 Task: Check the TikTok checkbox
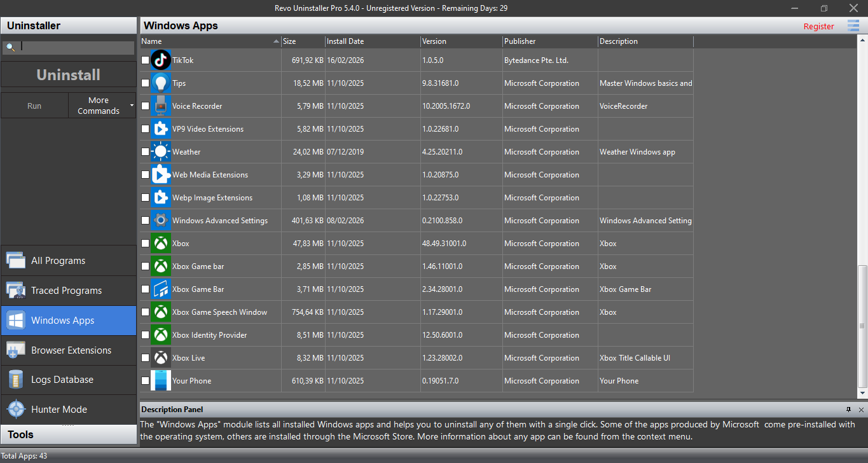(146, 60)
